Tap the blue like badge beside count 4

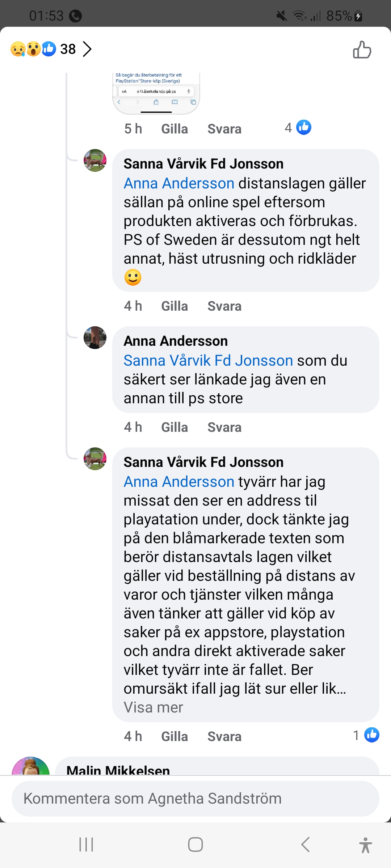303,127
